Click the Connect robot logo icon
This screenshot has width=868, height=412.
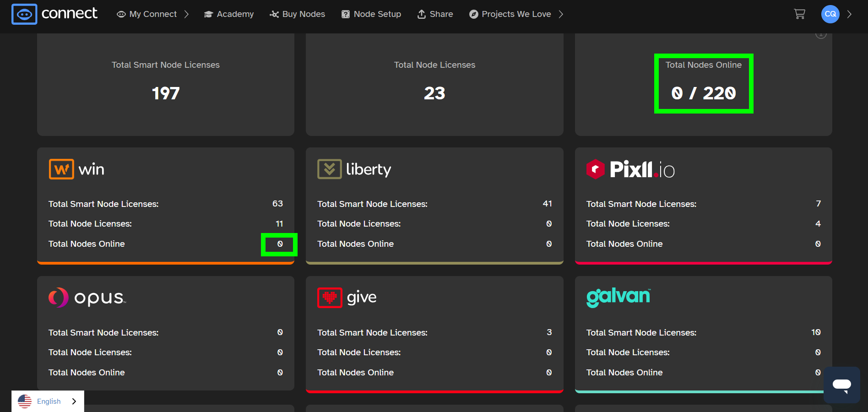(x=24, y=14)
